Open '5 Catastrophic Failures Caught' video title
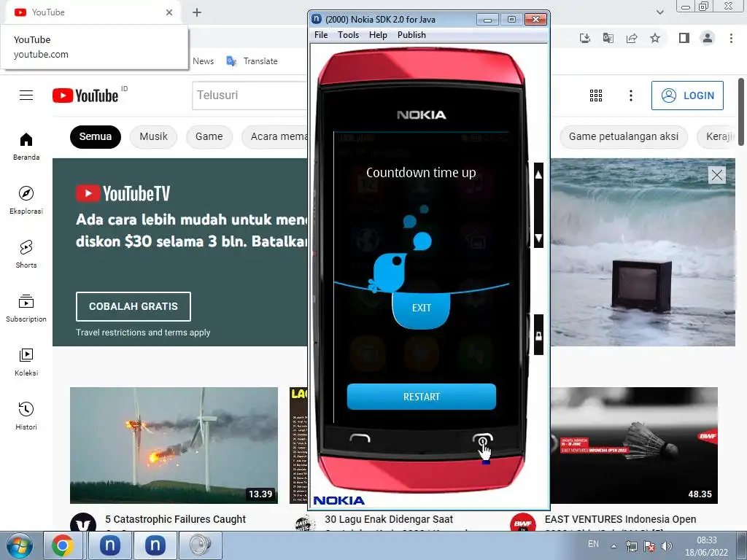 point(175,519)
